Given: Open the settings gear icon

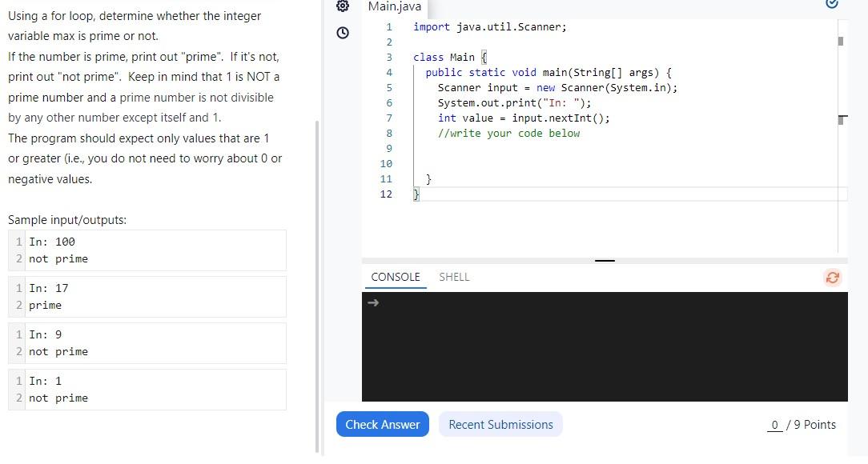Looking at the screenshot, I should pos(343,6).
